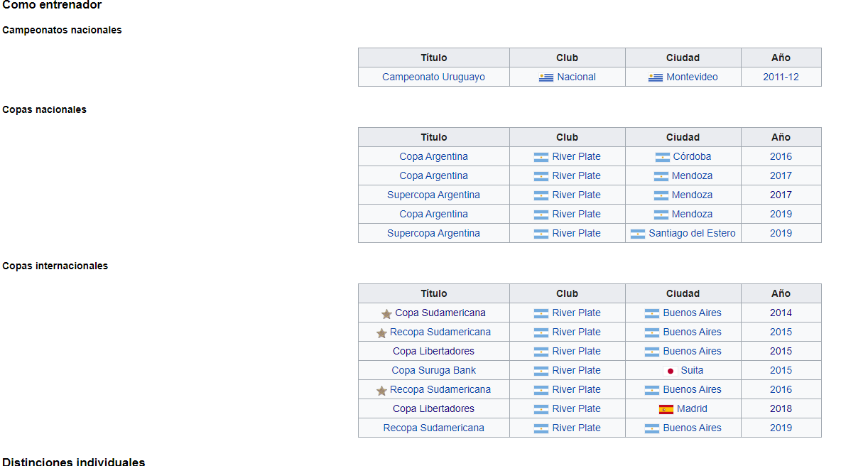Click River Plate's flag in the Córdoba row
The height and width of the screenshot is (466, 868).
[541, 157]
